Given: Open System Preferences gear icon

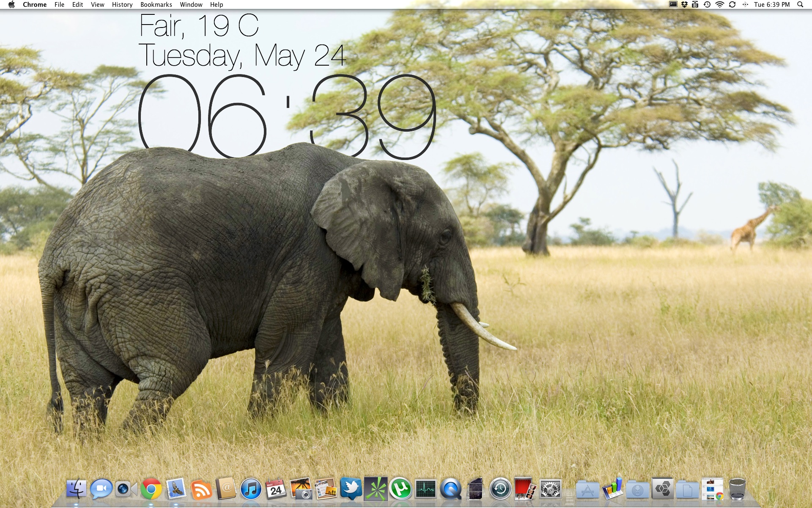Looking at the screenshot, I should [x=550, y=489].
